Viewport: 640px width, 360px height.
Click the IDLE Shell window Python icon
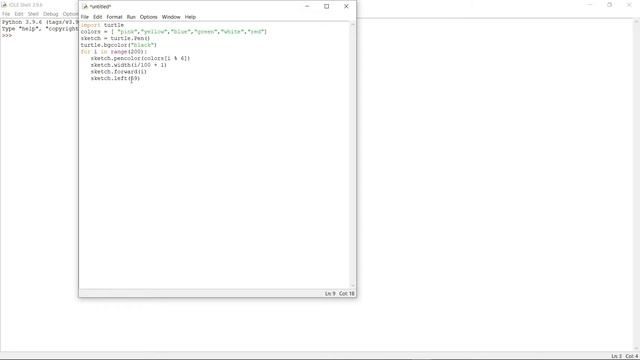click(x=4, y=4)
